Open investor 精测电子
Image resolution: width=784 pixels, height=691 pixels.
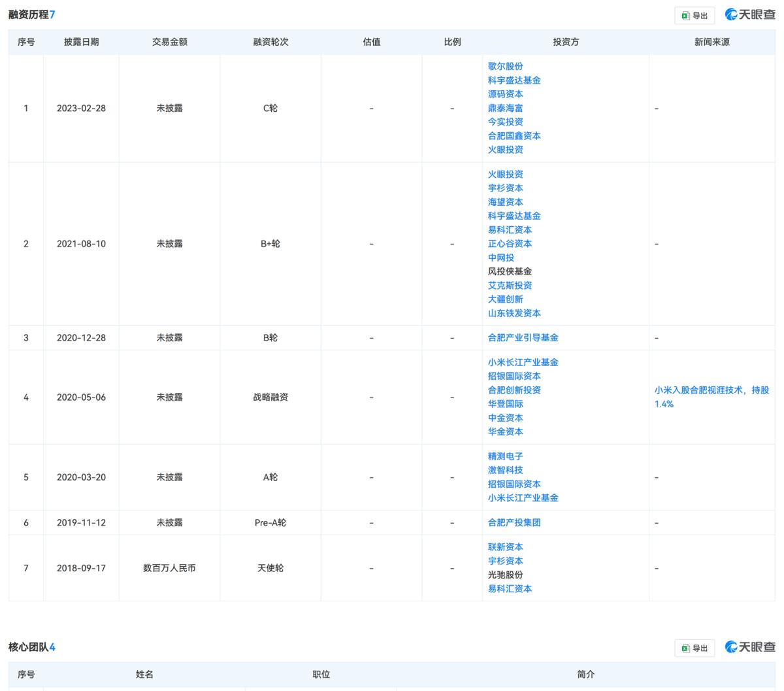[x=505, y=456]
